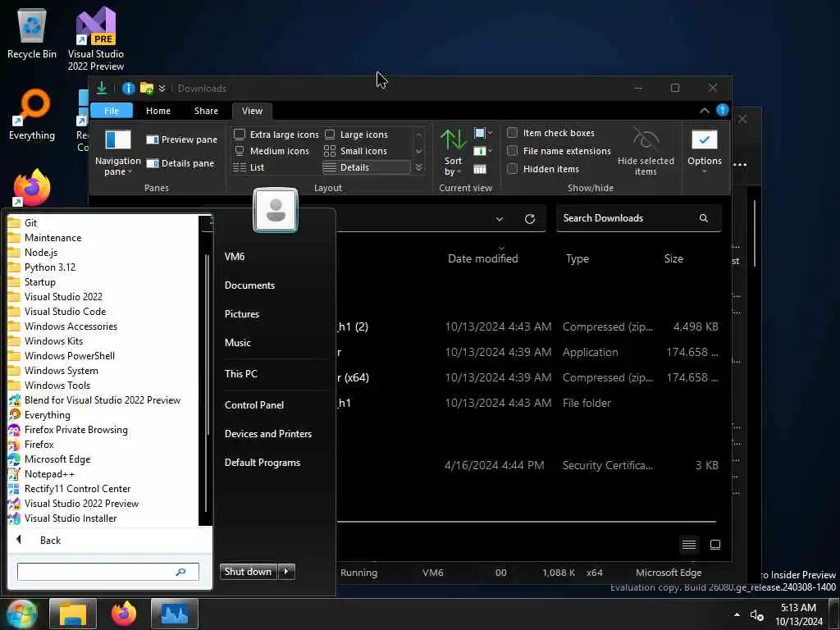The image size is (840, 630).
Task: Open the File ribbon tab
Action: [x=112, y=111]
